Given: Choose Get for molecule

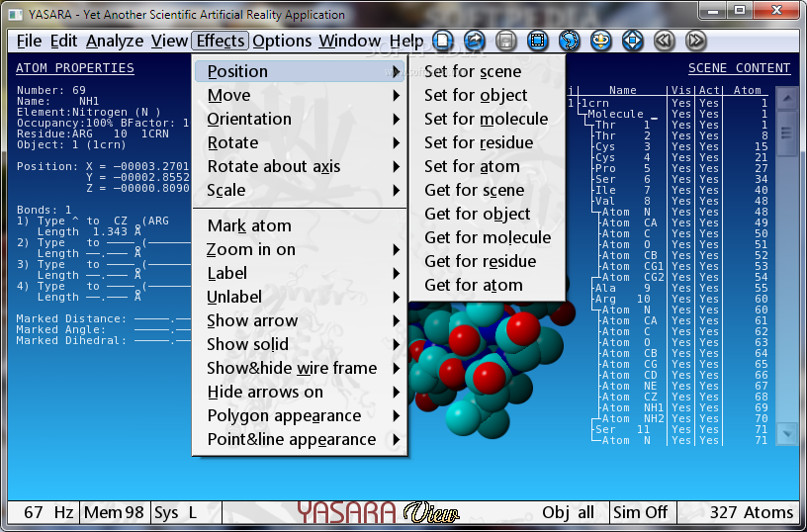Looking at the screenshot, I should click(x=488, y=237).
